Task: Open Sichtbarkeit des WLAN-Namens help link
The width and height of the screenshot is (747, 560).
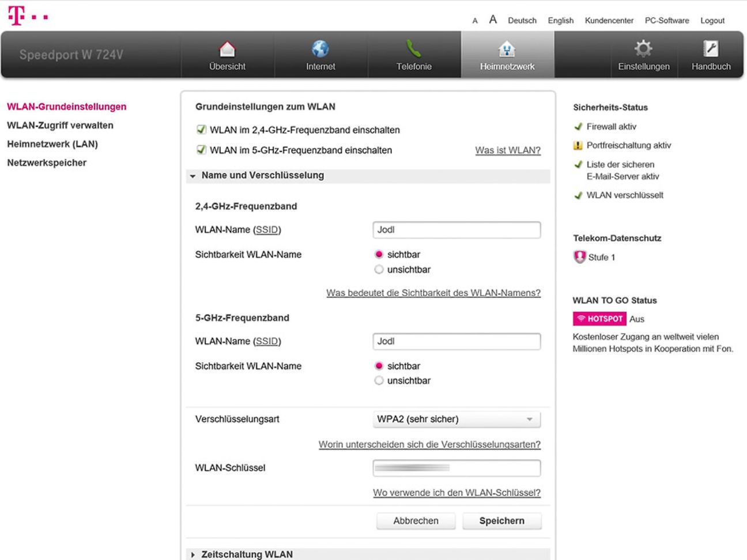Action: click(x=433, y=293)
